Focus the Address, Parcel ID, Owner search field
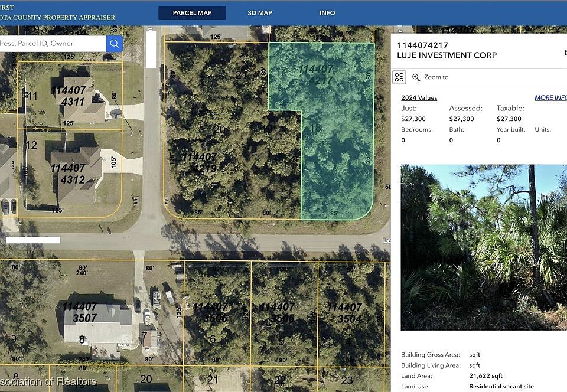 53,44
